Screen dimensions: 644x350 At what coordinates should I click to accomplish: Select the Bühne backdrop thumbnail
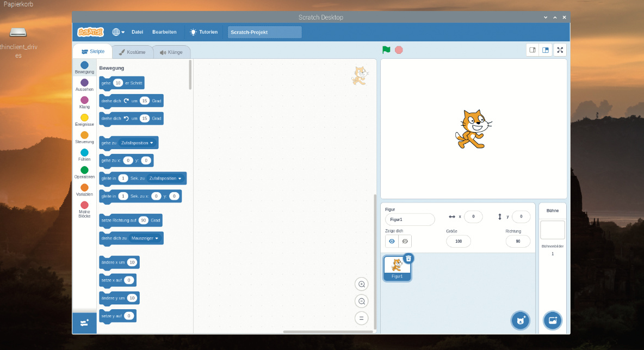pyautogui.click(x=553, y=230)
